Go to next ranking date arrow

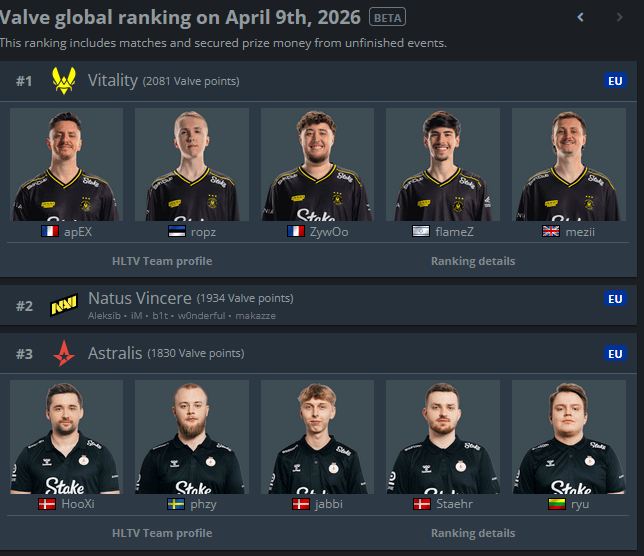619,17
